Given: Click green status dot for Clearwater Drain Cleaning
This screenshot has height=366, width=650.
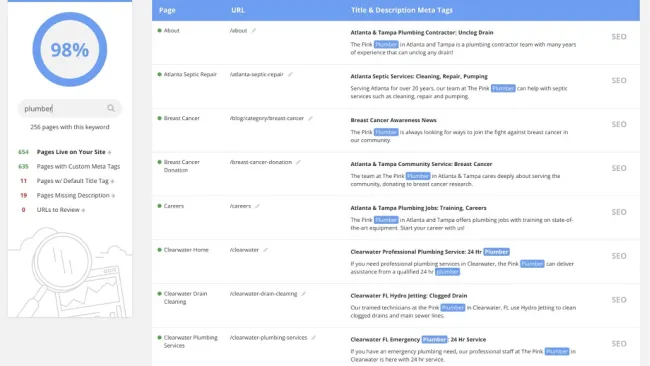Looking at the screenshot, I should pyautogui.click(x=160, y=293).
